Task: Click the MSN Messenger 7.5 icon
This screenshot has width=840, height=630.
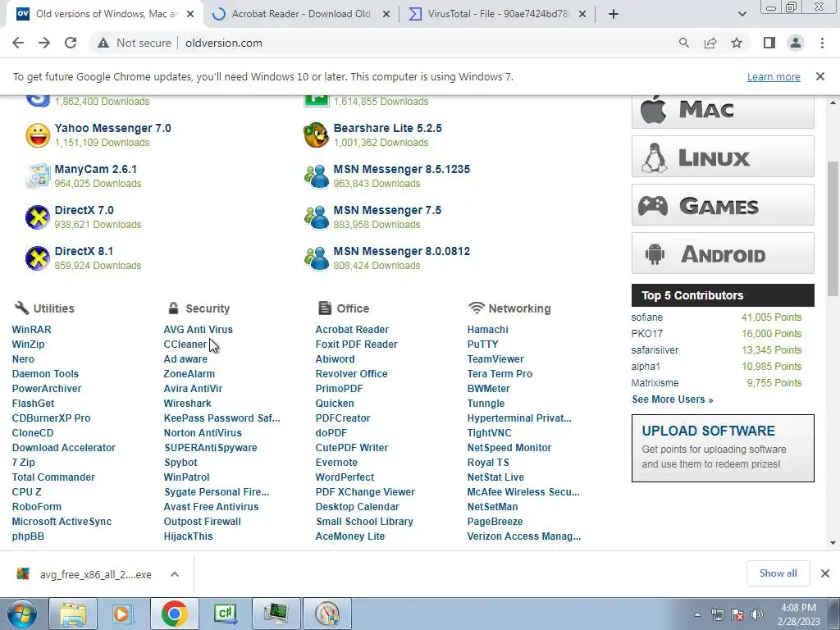Action: pos(316,217)
